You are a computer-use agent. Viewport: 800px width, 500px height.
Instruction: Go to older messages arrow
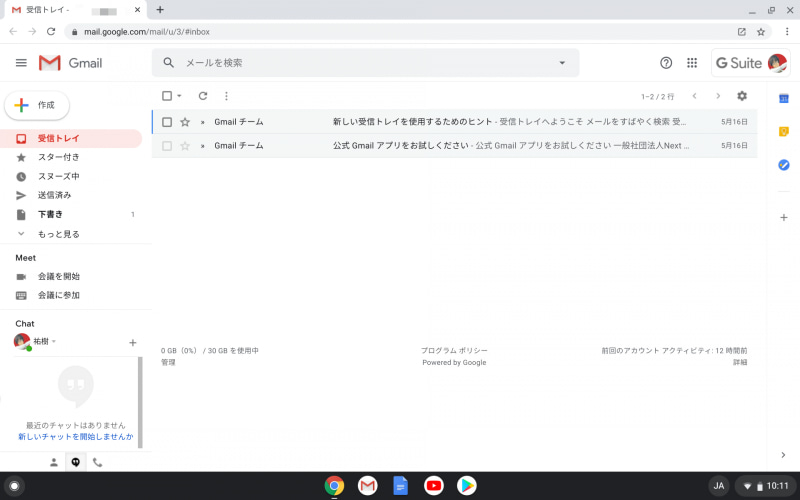[718, 96]
